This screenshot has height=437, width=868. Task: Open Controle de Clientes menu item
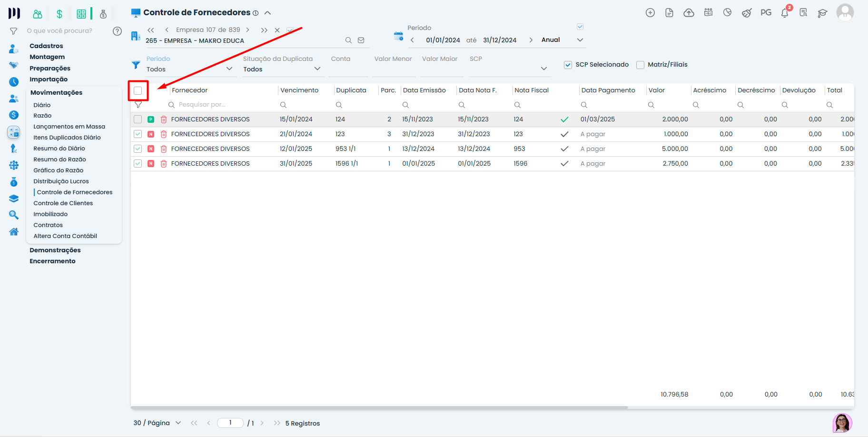[63, 203]
